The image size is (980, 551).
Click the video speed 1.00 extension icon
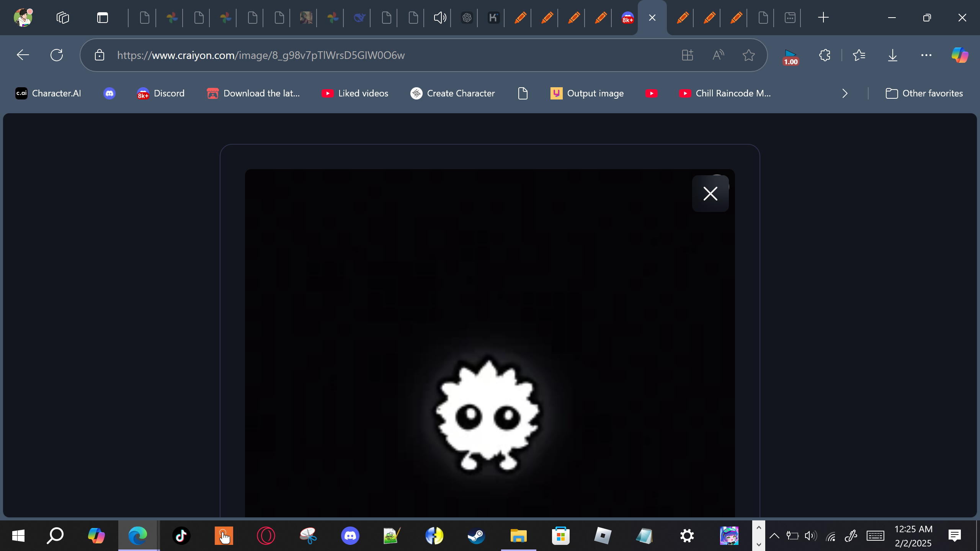pyautogui.click(x=791, y=57)
